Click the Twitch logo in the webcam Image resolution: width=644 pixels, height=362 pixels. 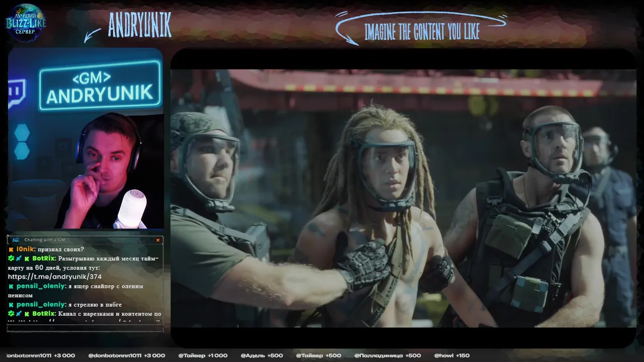(x=17, y=94)
